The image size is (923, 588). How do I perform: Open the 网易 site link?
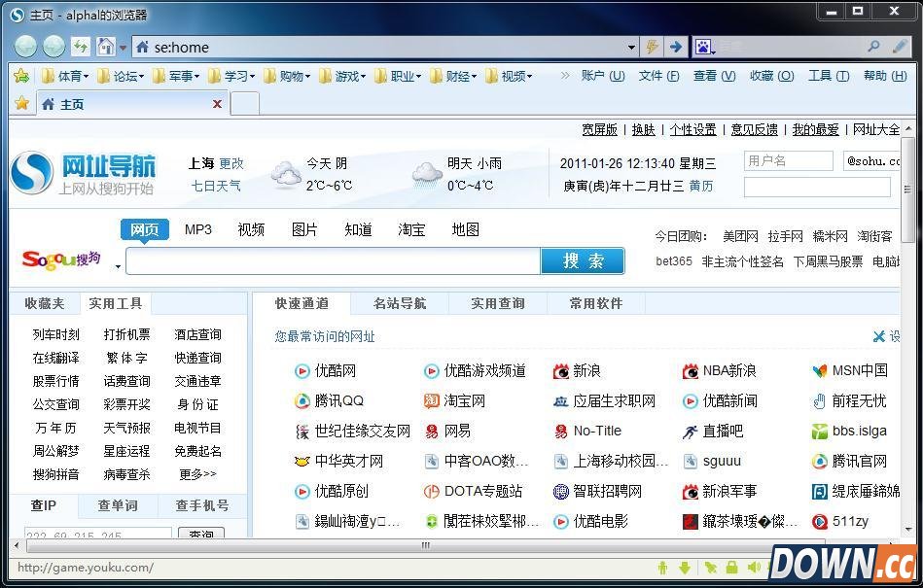point(457,431)
